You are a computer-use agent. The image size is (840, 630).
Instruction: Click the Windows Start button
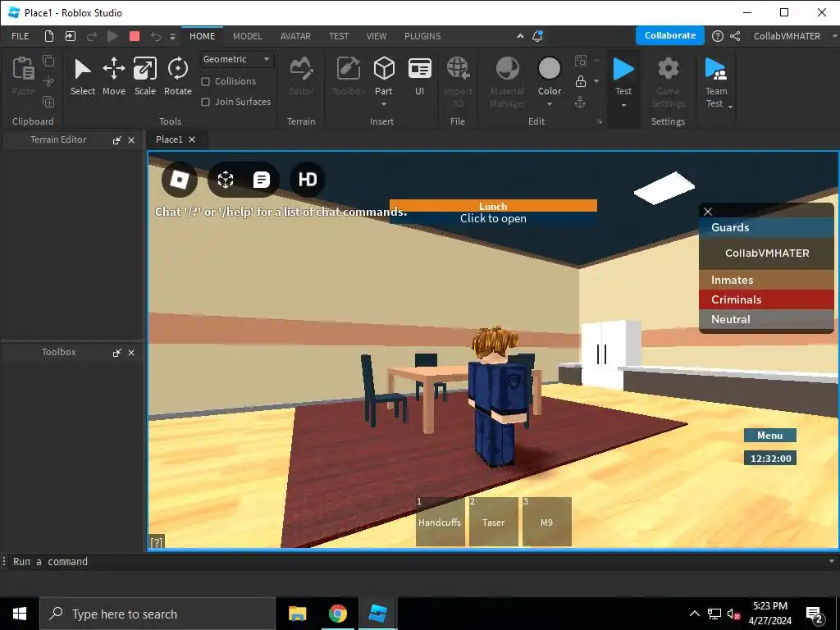20,614
